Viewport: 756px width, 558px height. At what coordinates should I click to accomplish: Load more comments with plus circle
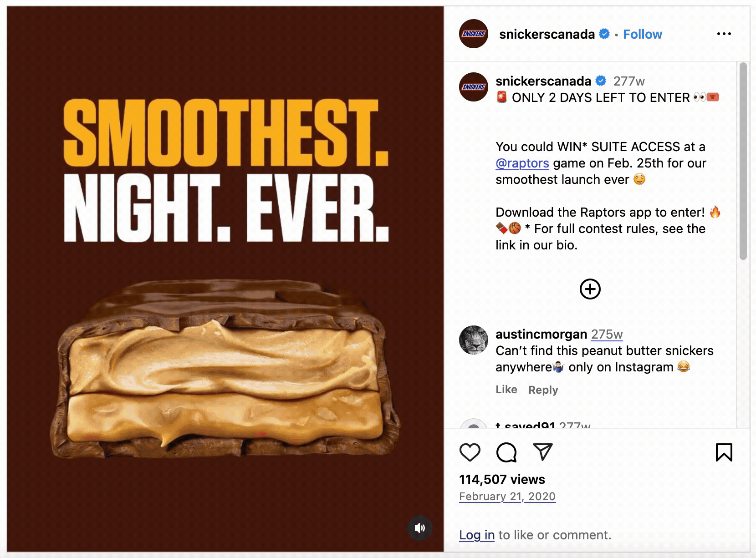pos(590,289)
